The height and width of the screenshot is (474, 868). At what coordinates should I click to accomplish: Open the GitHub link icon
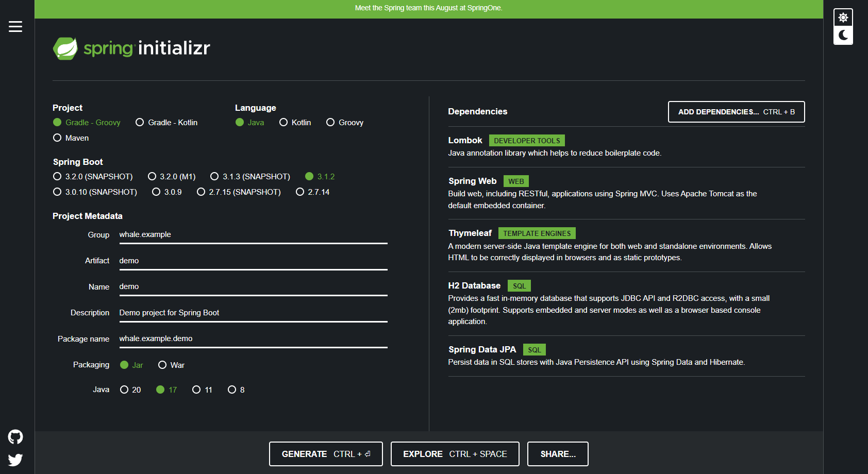[x=15, y=437]
